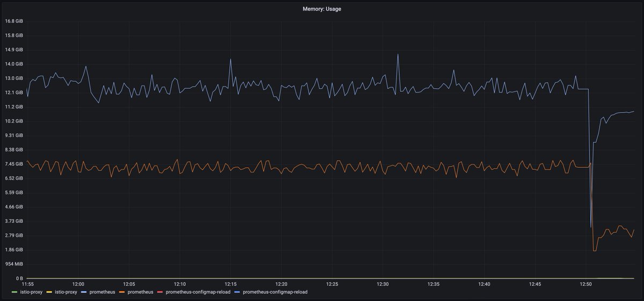644x301 pixels.
Task: Click the 15.8 GiB y-axis label
Action: pyautogui.click(x=13, y=35)
